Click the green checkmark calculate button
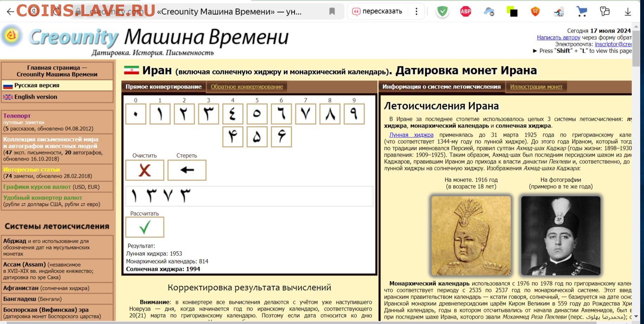Screen dimensions: 644x324 click(145, 227)
